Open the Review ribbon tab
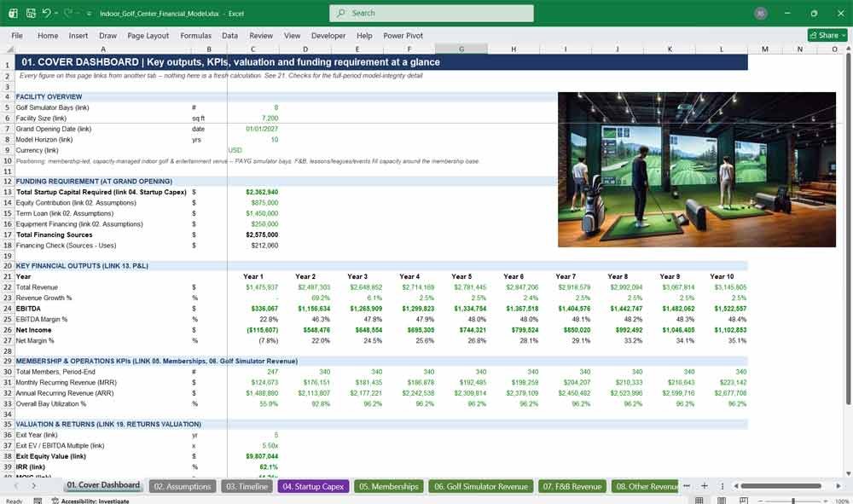This screenshot has height=504, width=853. pos(261,35)
